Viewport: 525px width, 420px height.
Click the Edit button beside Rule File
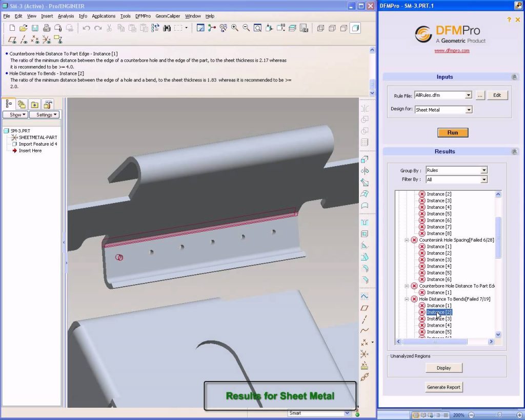click(x=497, y=95)
